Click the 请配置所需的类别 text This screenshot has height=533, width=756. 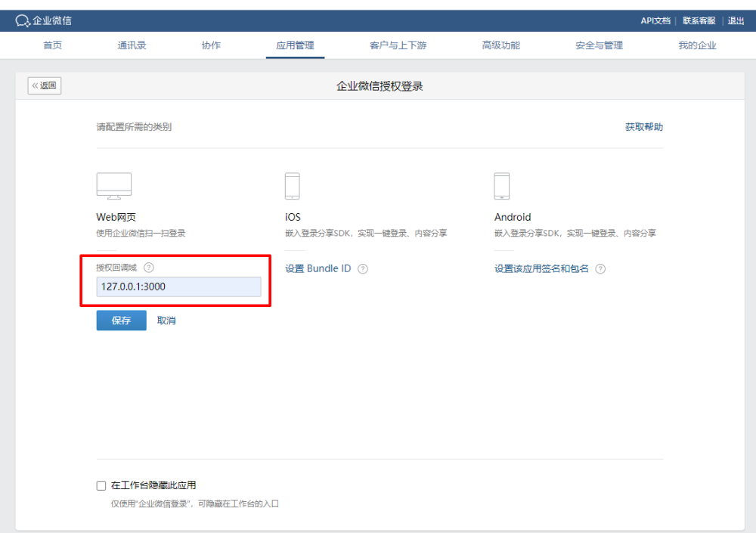pos(134,127)
